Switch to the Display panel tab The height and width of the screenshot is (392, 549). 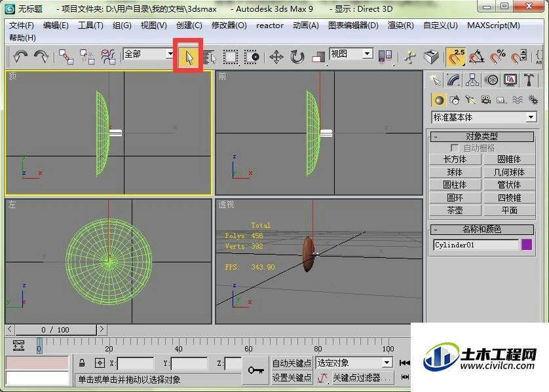point(510,80)
